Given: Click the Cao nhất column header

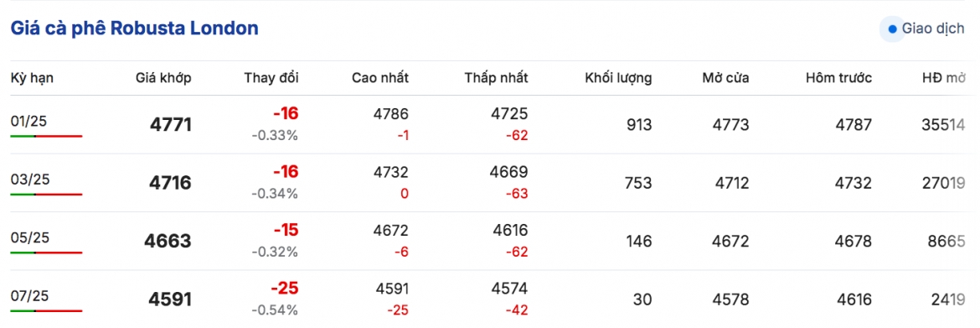Looking at the screenshot, I should click(x=380, y=78).
